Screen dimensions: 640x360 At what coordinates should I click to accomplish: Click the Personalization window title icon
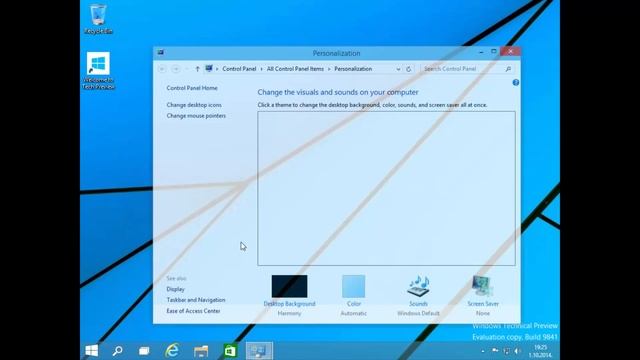tap(161, 53)
